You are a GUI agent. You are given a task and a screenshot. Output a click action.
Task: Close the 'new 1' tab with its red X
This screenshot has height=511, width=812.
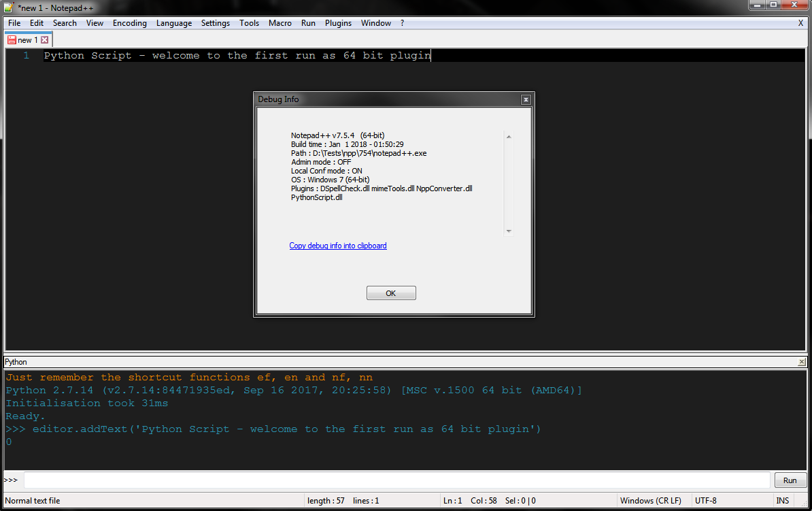point(45,40)
